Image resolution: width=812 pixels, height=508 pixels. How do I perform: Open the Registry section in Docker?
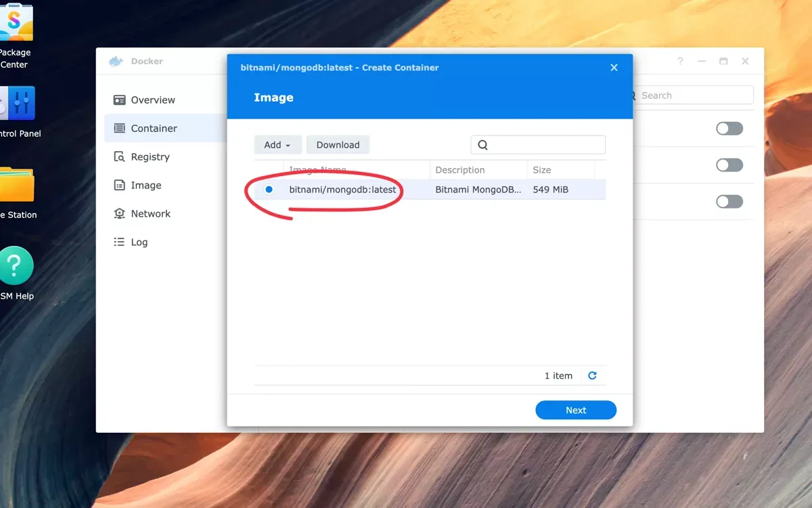(141, 157)
